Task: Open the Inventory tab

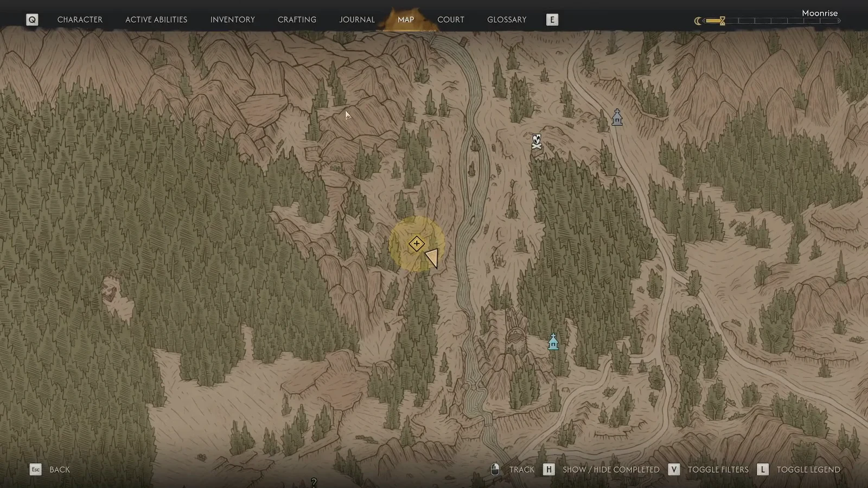Action: point(233,20)
